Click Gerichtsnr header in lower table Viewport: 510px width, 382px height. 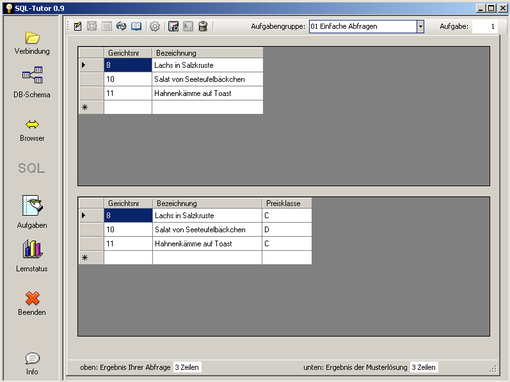click(128, 203)
